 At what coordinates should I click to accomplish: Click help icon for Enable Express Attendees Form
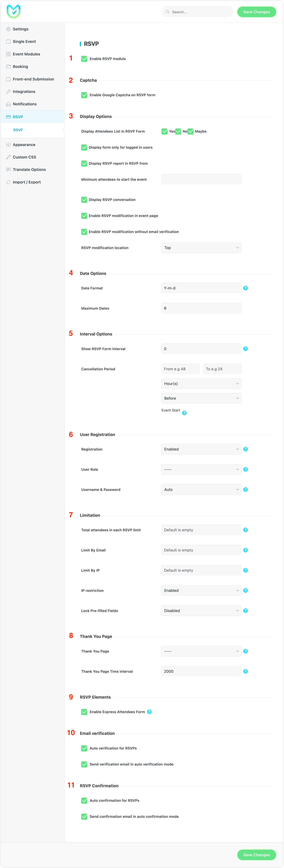coord(149,712)
